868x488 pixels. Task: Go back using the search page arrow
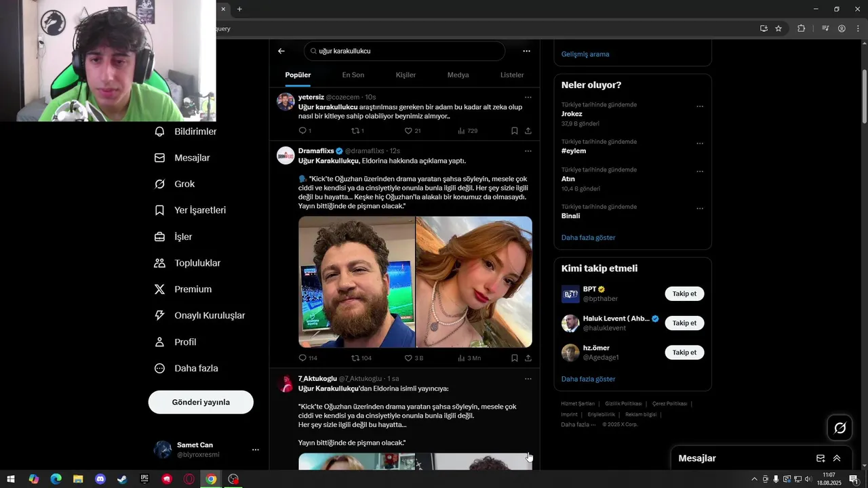[281, 51]
